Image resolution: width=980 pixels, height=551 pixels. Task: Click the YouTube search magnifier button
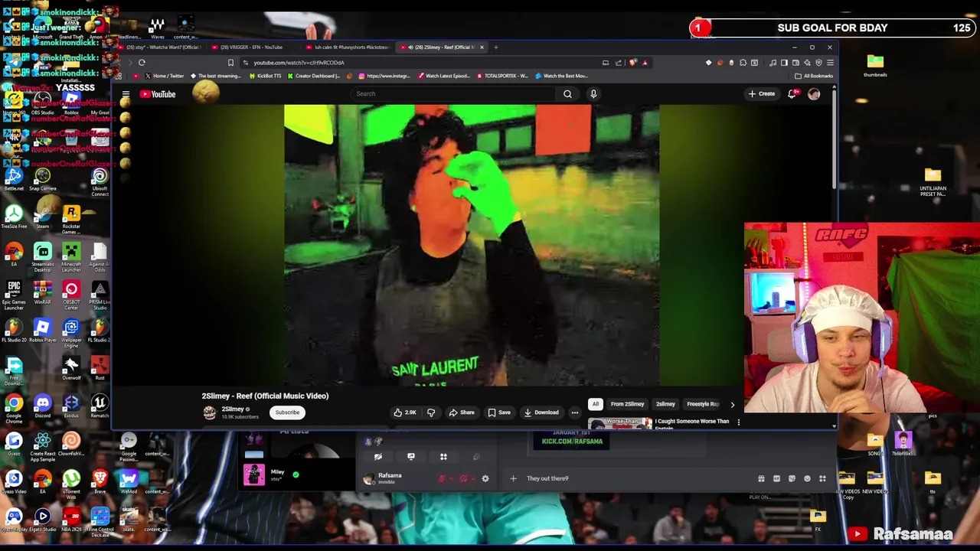pyautogui.click(x=567, y=94)
